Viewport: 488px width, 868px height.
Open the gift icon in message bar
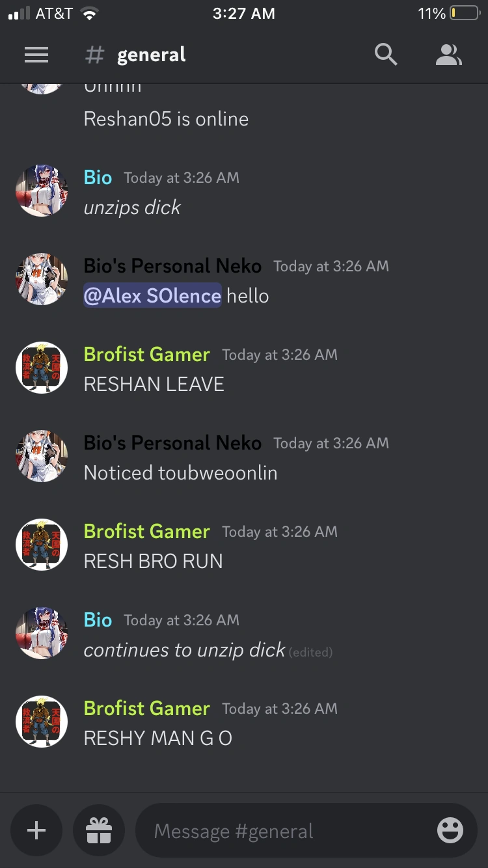pyautogui.click(x=99, y=830)
